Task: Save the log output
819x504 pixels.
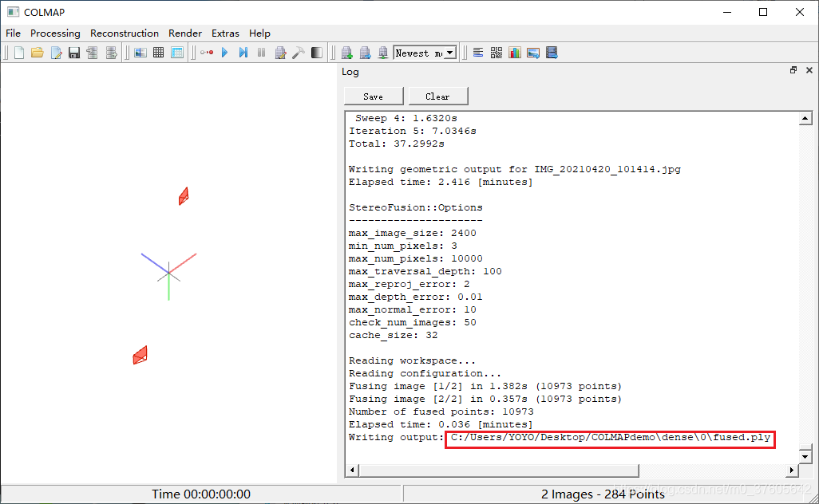Action: pyautogui.click(x=373, y=96)
